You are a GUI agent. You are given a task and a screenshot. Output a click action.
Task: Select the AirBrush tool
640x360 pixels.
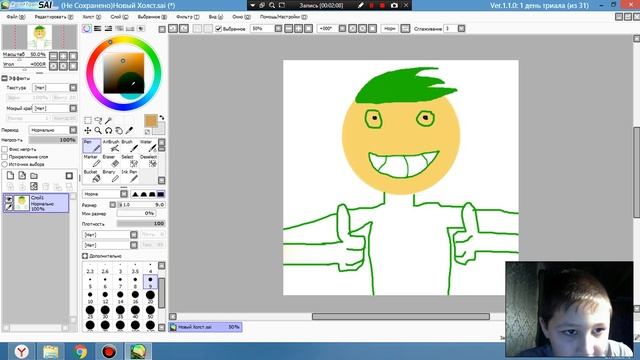(111, 146)
